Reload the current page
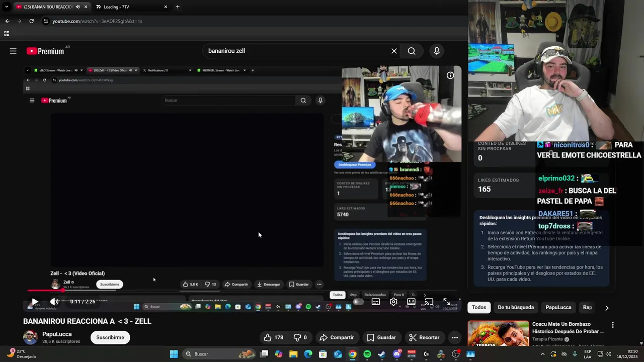Viewport: 644px width, 362px height. pos(31,21)
